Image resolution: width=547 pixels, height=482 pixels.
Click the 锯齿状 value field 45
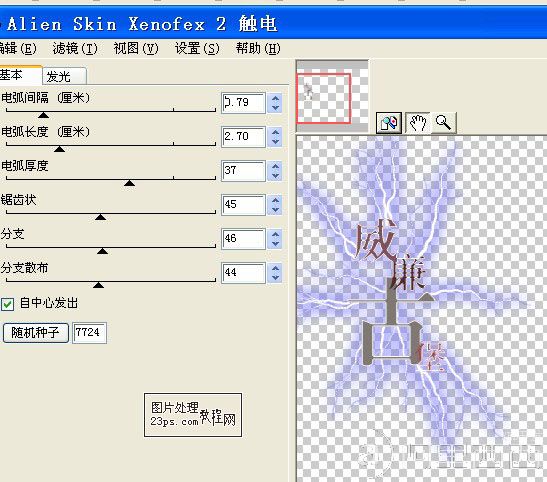pos(243,205)
